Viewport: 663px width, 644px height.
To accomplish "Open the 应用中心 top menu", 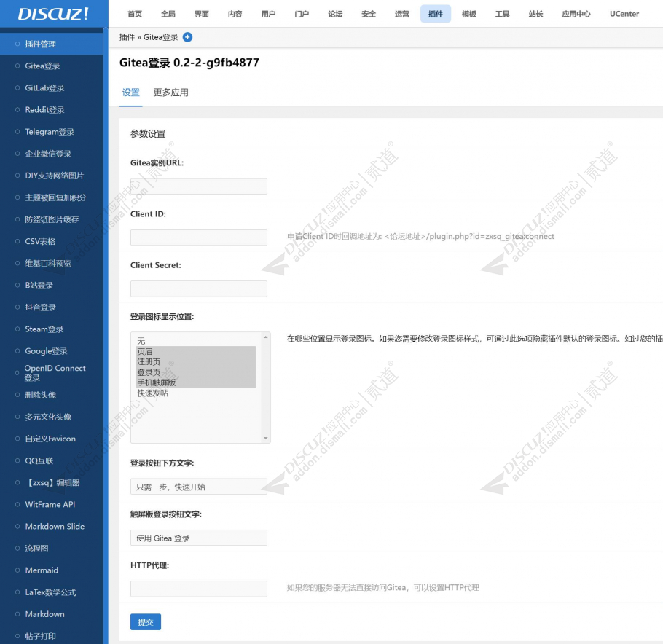I will coord(576,14).
